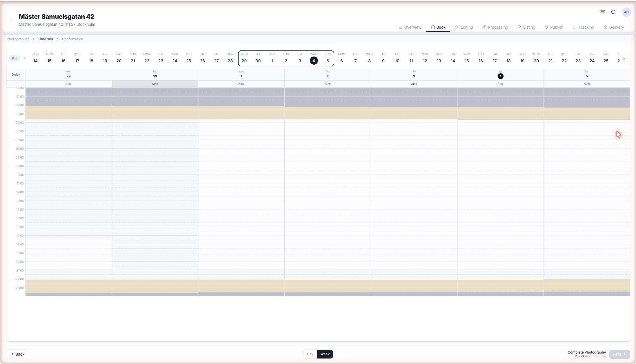Image resolution: width=636 pixels, height=364 pixels.
Task: Open the Delivery tab
Action: click(614, 27)
